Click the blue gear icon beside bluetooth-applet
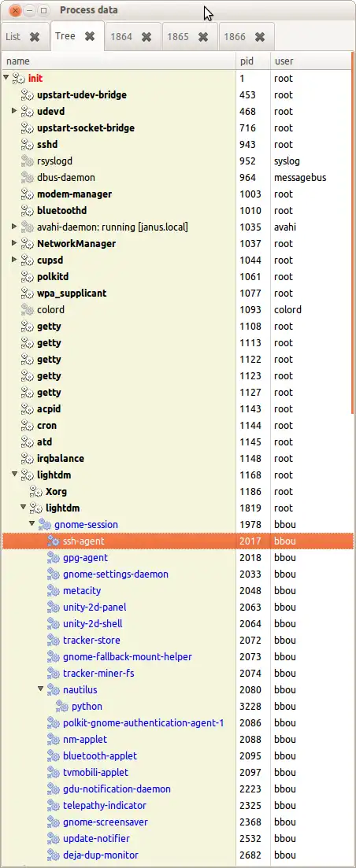Image resolution: width=356 pixels, height=868 pixels. tap(54, 756)
